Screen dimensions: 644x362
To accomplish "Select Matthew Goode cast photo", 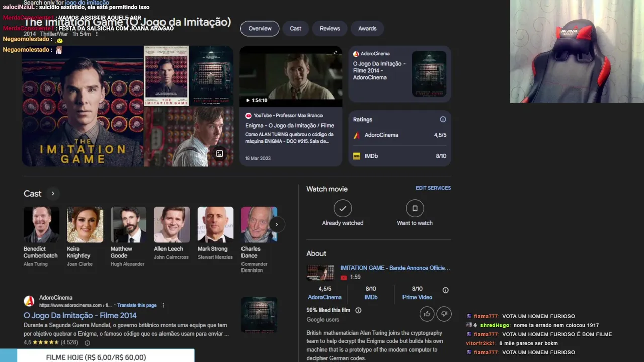I will 128,225.
